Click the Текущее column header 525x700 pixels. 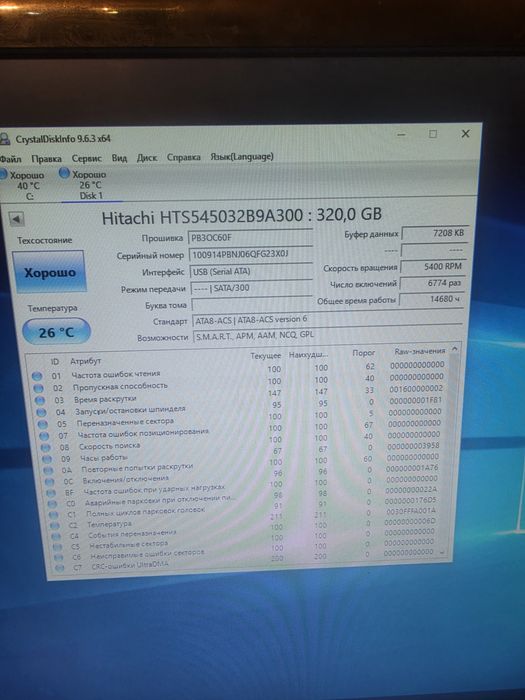(x=266, y=356)
